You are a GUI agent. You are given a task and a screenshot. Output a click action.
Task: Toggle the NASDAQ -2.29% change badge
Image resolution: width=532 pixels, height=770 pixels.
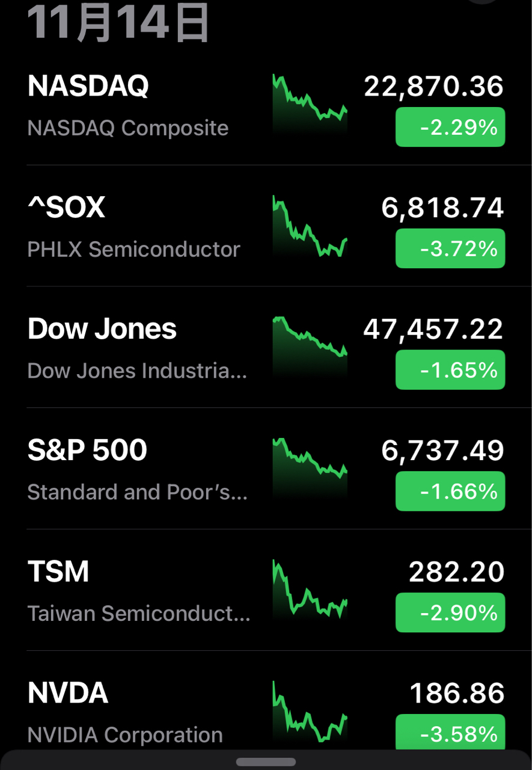click(x=450, y=127)
